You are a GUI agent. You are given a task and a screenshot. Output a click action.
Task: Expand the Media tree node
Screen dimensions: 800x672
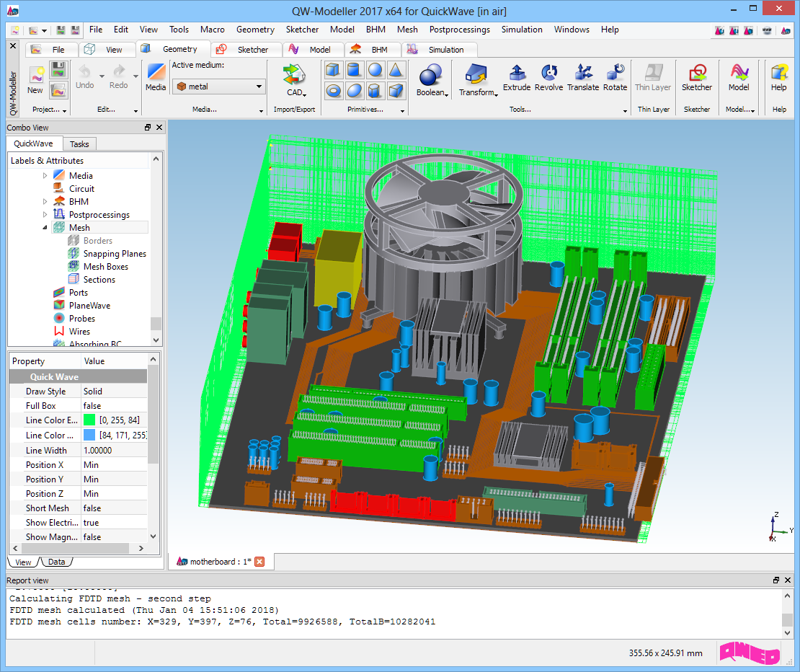(45, 175)
